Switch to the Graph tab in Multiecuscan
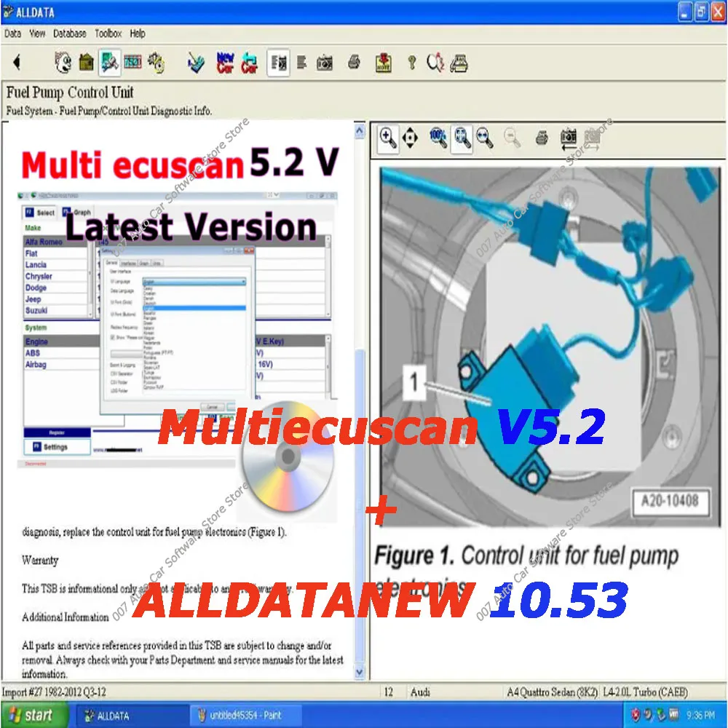The image size is (728, 728). point(80,212)
